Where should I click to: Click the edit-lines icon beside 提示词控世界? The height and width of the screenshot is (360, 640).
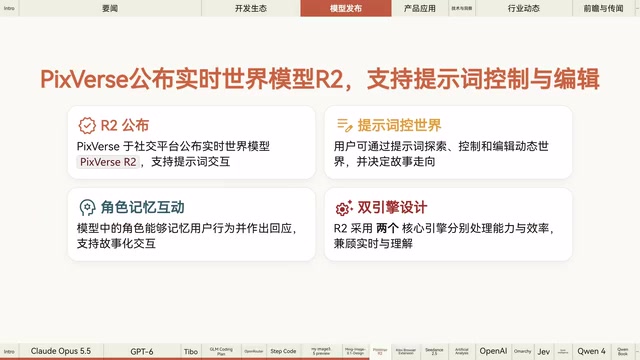(x=344, y=125)
